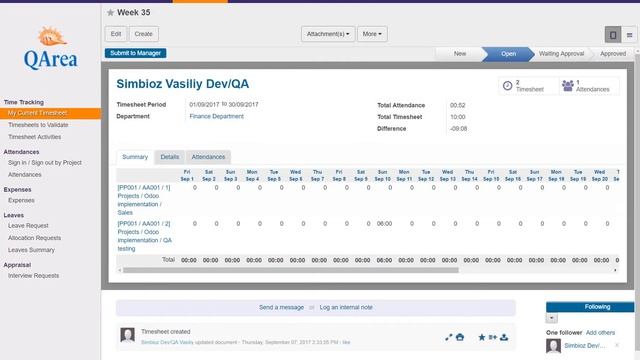This screenshot has height=360, width=640.
Task: Switch to the Attendances tab
Action: [x=208, y=157]
